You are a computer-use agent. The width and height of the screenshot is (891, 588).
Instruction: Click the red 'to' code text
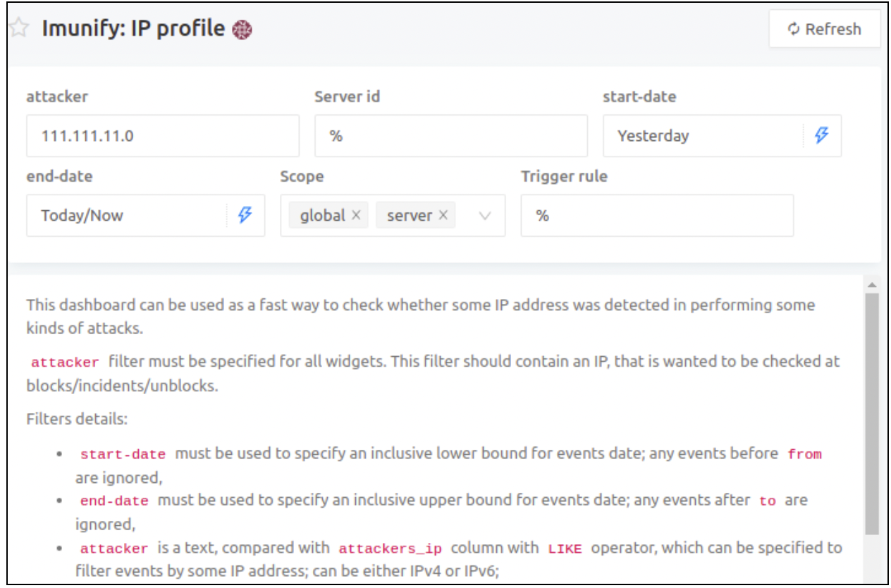768,501
